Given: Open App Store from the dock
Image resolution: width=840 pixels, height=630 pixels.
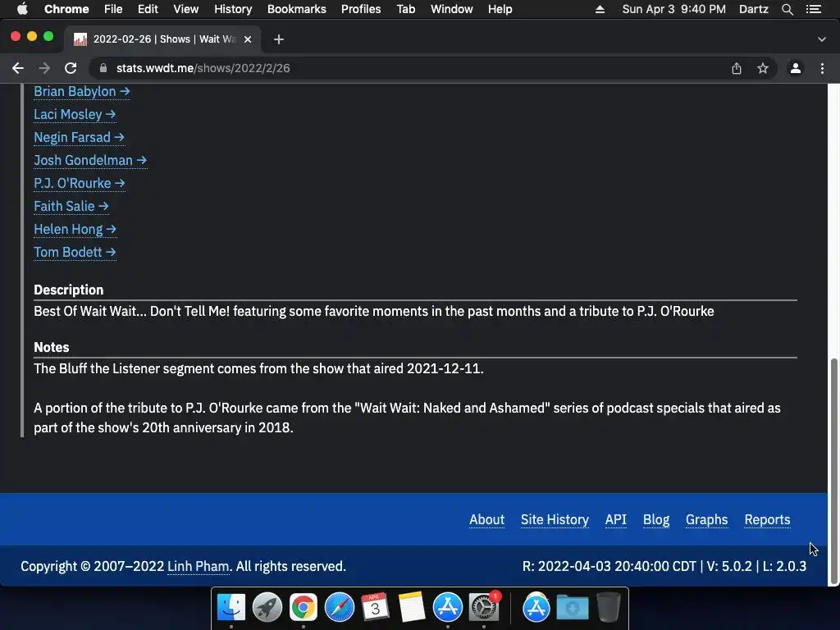Looking at the screenshot, I should click(x=448, y=608).
